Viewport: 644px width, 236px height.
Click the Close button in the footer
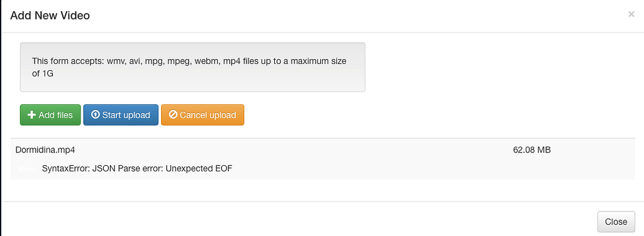(616, 222)
